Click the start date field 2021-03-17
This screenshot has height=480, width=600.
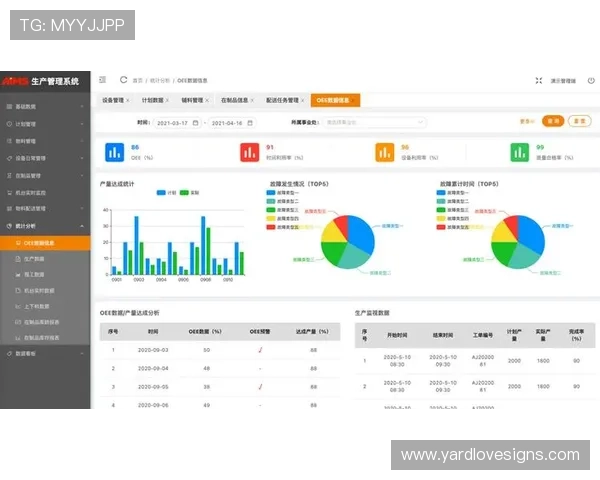[x=177, y=122]
